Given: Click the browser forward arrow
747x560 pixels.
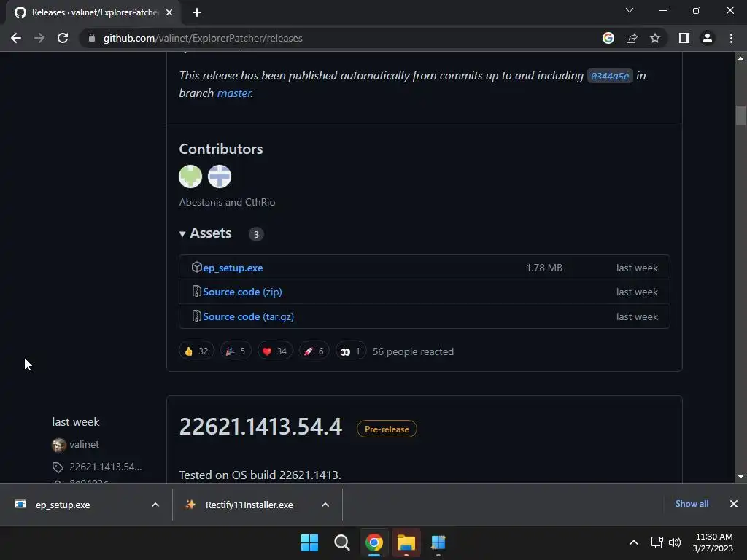Looking at the screenshot, I should point(39,38).
